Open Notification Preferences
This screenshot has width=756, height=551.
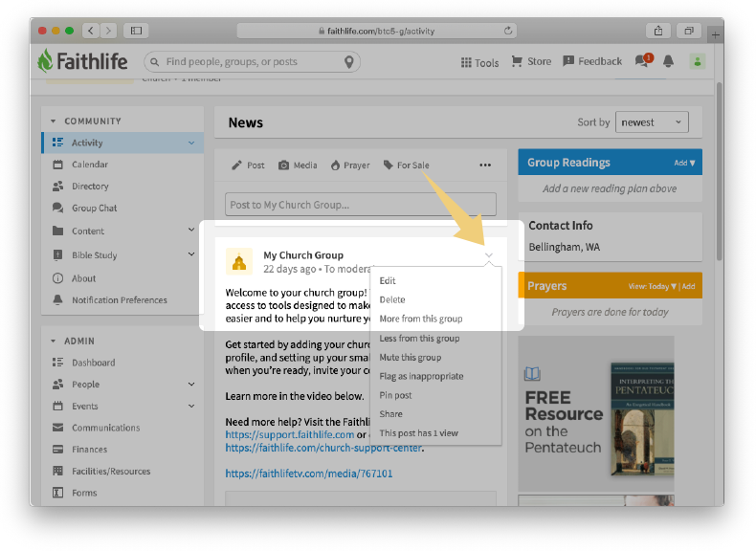(x=119, y=299)
